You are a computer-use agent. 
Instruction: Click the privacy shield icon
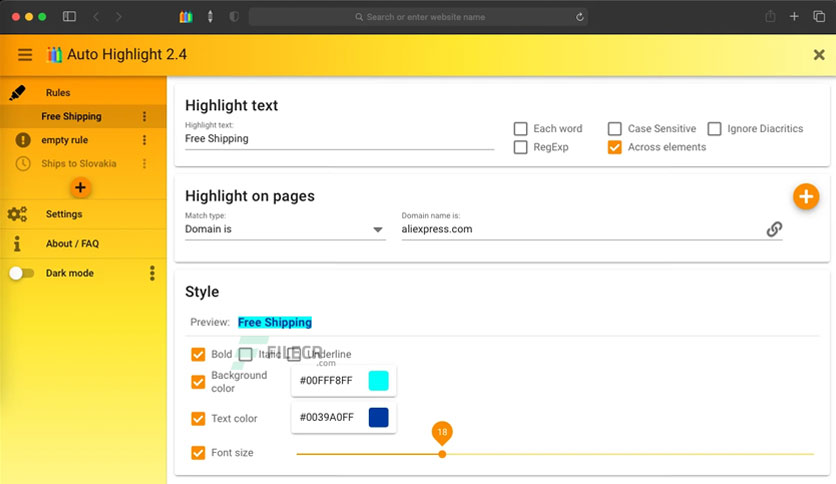[234, 17]
